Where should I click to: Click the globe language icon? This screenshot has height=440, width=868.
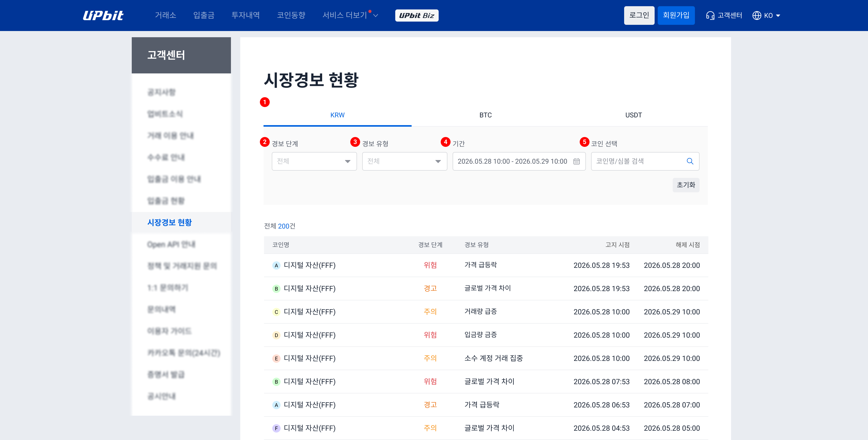tap(756, 16)
